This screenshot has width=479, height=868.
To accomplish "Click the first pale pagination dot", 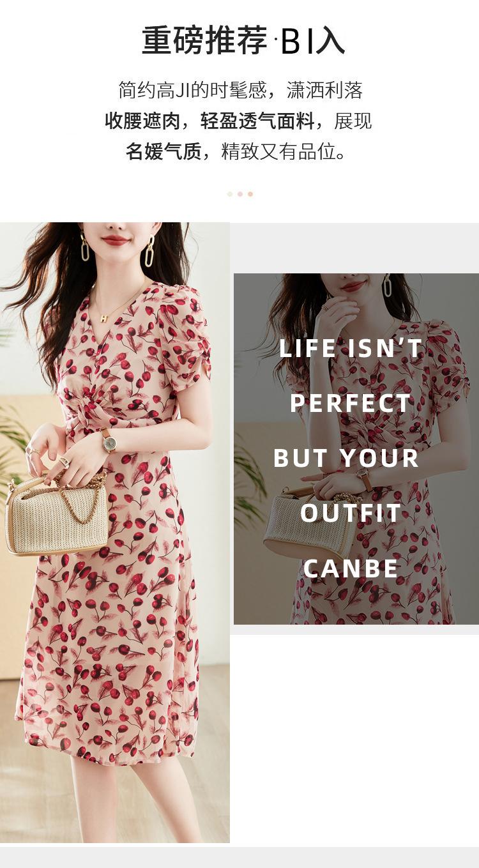I will click(230, 194).
